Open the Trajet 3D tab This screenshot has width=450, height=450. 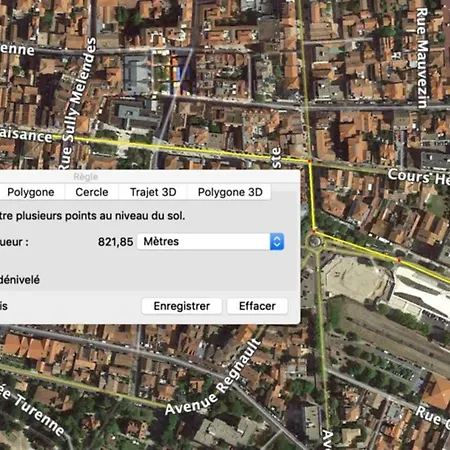tap(153, 192)
